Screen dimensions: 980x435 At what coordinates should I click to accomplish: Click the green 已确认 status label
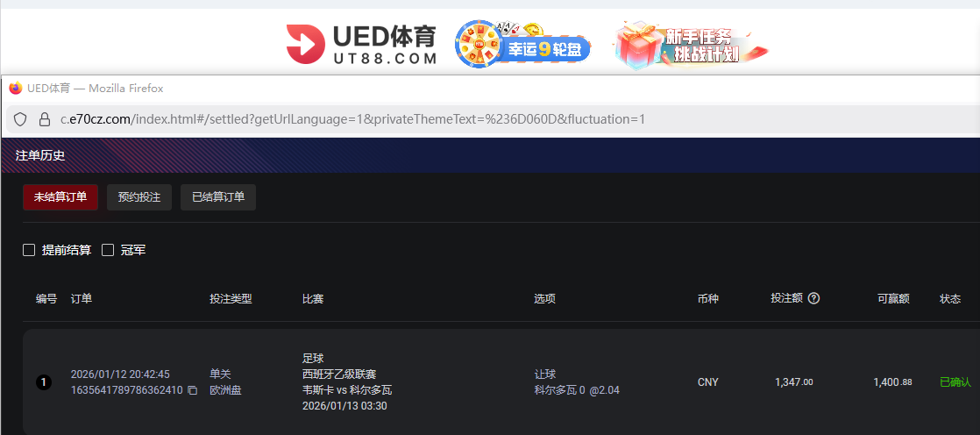click(955, 382)
